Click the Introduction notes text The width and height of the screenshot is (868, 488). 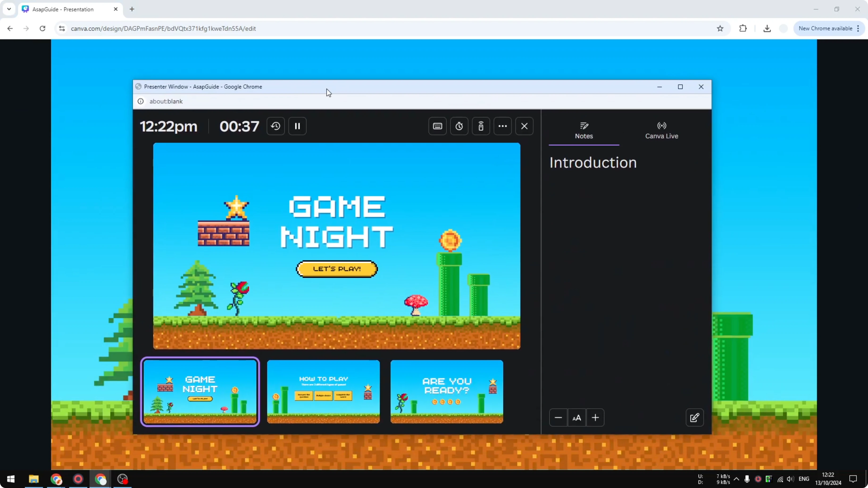coord(593,163)
